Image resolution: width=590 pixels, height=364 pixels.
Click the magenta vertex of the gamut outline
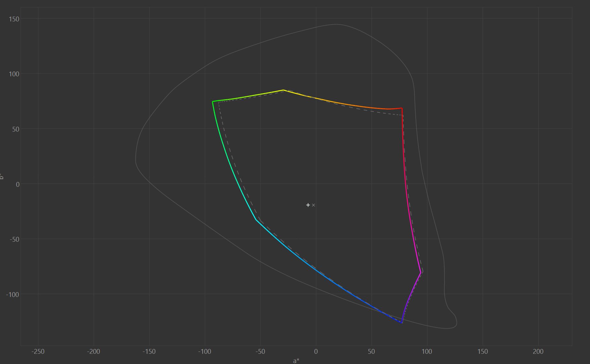click(420, 272)
